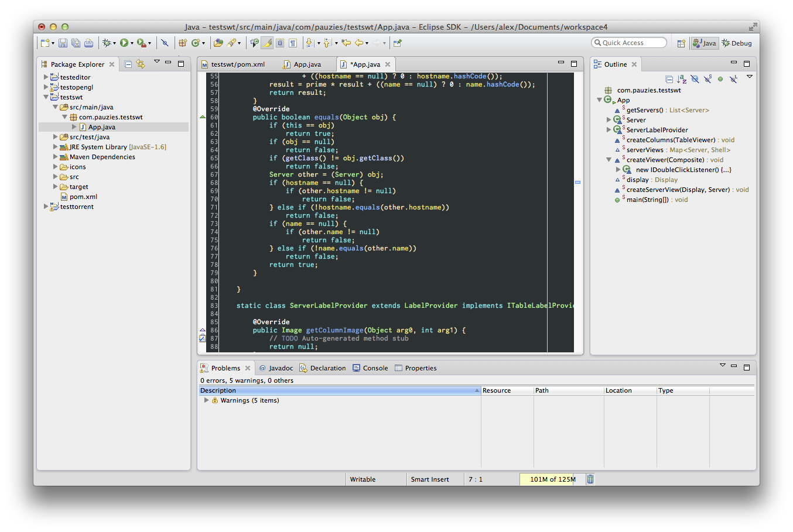The image size is (793, 532).
Task: Click the Debug bug icon in the toolbar
Action: click(107, 43)
